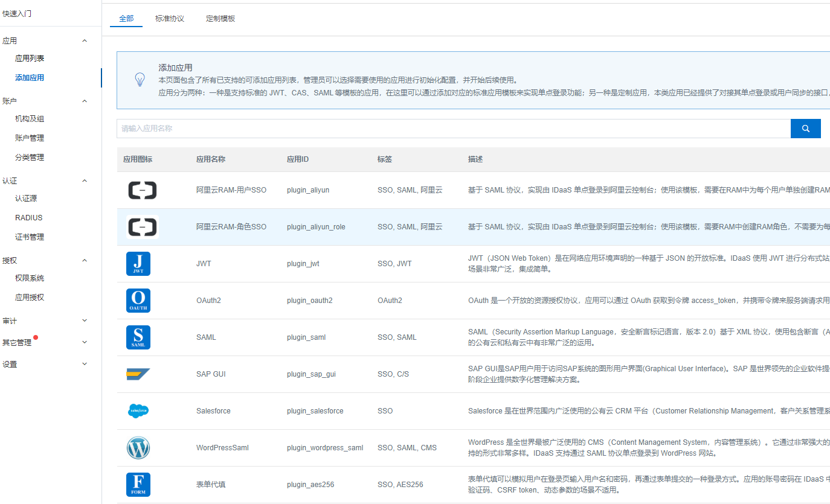Click the SSO, C/S tag cell
The image size is (830, 504).
(393, 374)
